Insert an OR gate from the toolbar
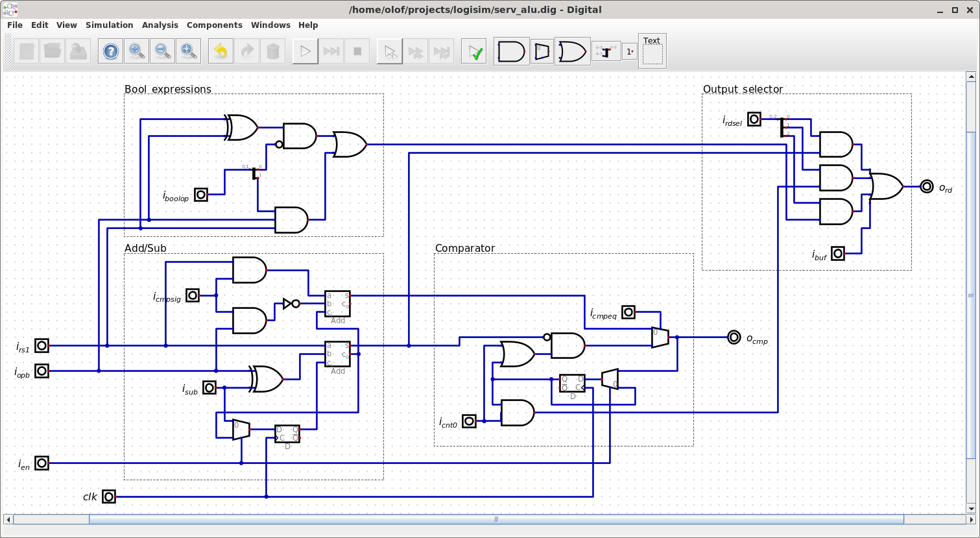Image resolution: width=980 pixels, height=538 pixels. (x=573, y=51)
